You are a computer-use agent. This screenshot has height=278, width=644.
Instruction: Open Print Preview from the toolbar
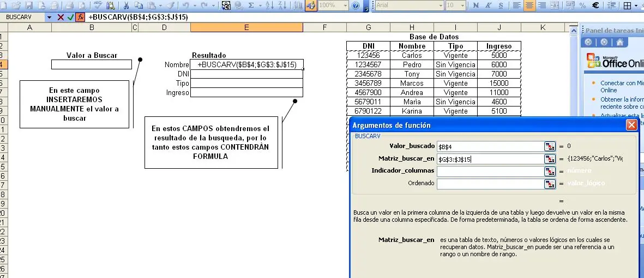[82, 5]
